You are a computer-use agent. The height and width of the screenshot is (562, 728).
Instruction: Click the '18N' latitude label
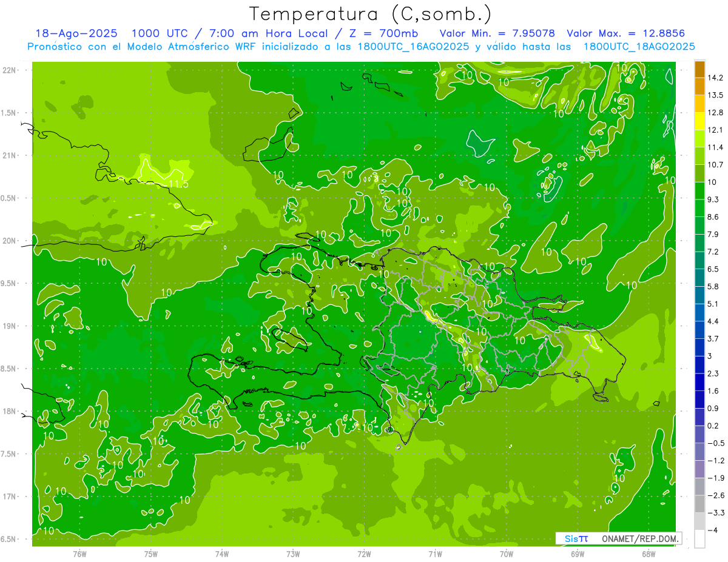(x=10, y=412)
